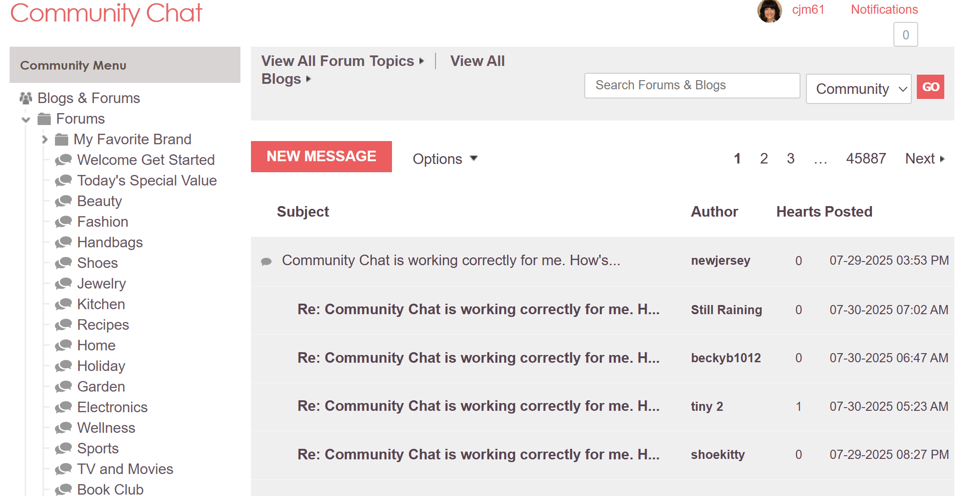This screenshot has width=980, height=496.
Task: Go to page 2 of forum topics
Action: 764,158
